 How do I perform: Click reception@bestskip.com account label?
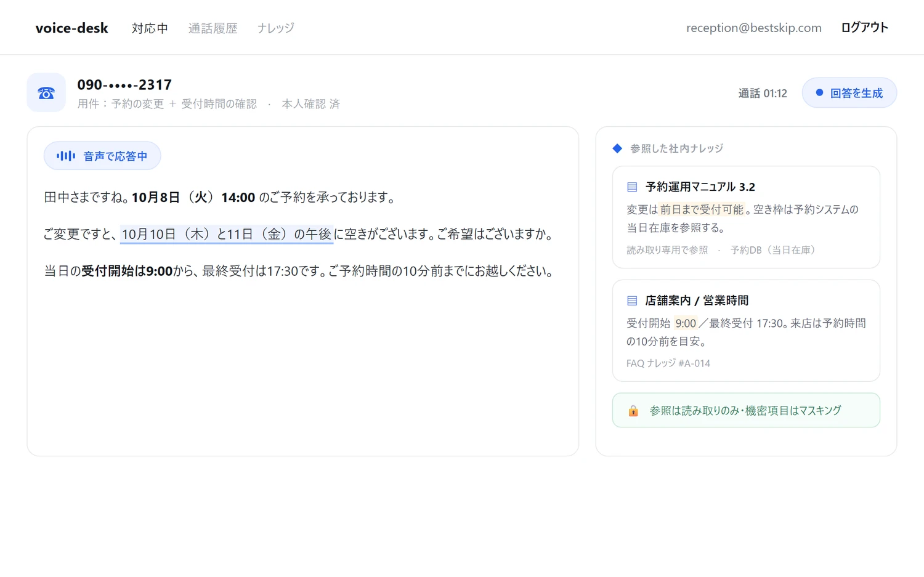point(754,28)
